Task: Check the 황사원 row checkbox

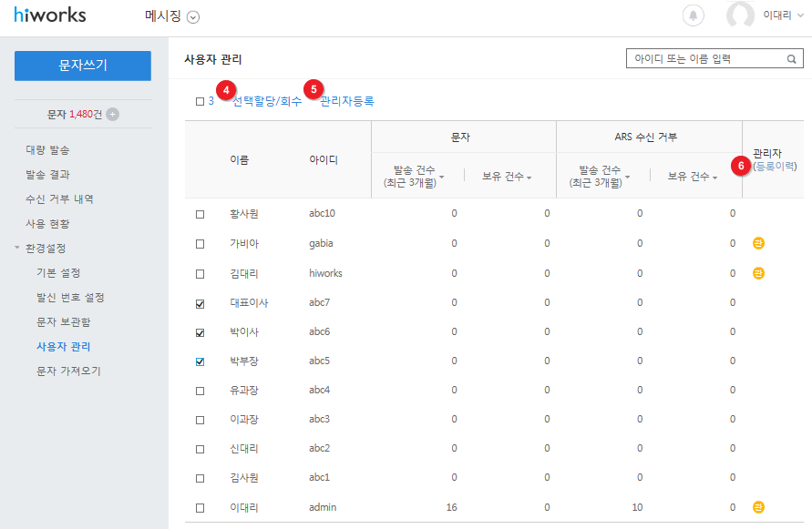Action: (200, 214)
